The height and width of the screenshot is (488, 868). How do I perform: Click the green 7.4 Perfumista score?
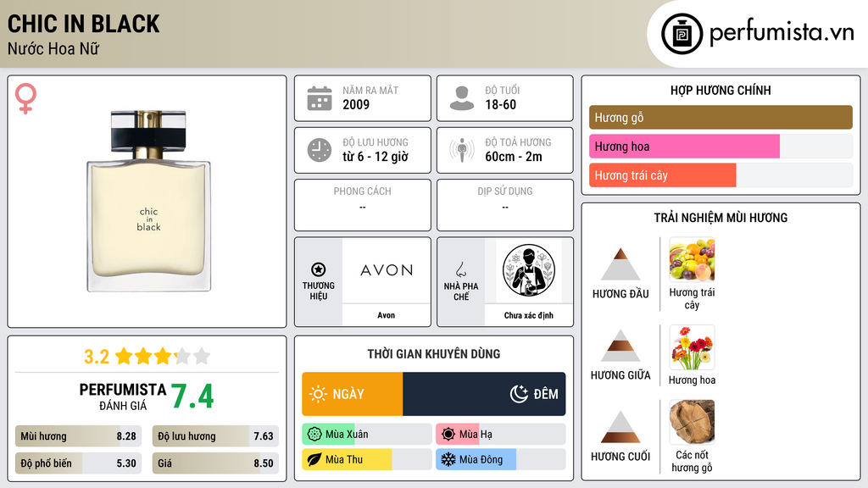click(x=192, y=396)
